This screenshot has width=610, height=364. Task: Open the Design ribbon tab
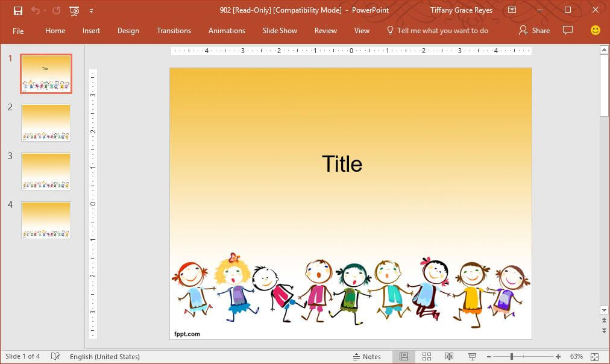click(128, 30)
